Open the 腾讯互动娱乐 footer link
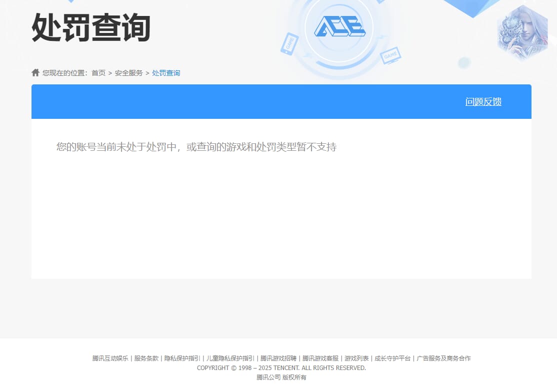557x392 pixels. [110, 358]
